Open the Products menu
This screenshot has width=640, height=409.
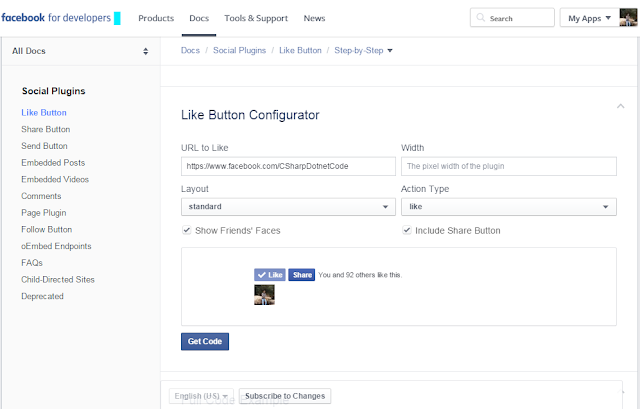click(x=156, y=18)
